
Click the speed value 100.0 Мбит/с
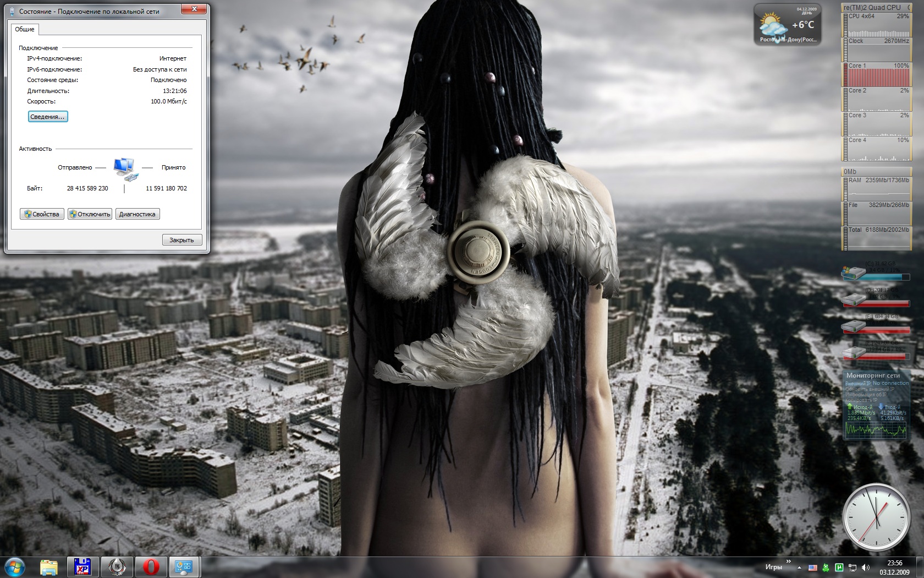[169, 101]
